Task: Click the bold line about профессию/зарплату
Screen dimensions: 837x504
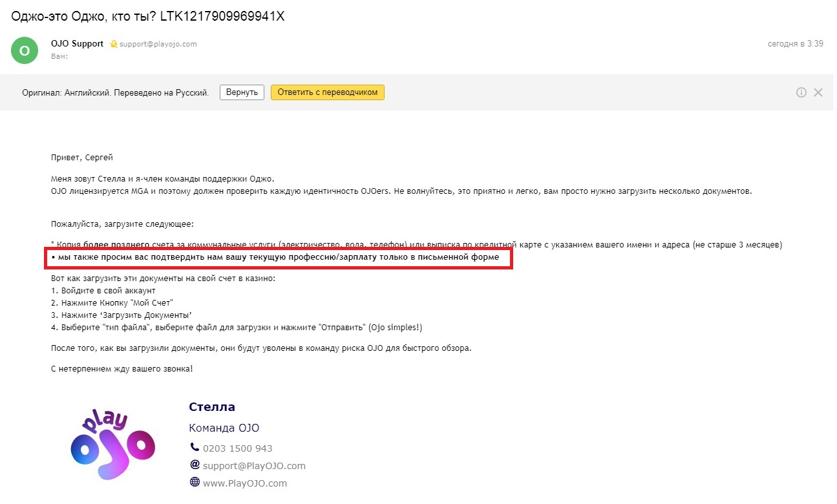Action: pos(275,257)
